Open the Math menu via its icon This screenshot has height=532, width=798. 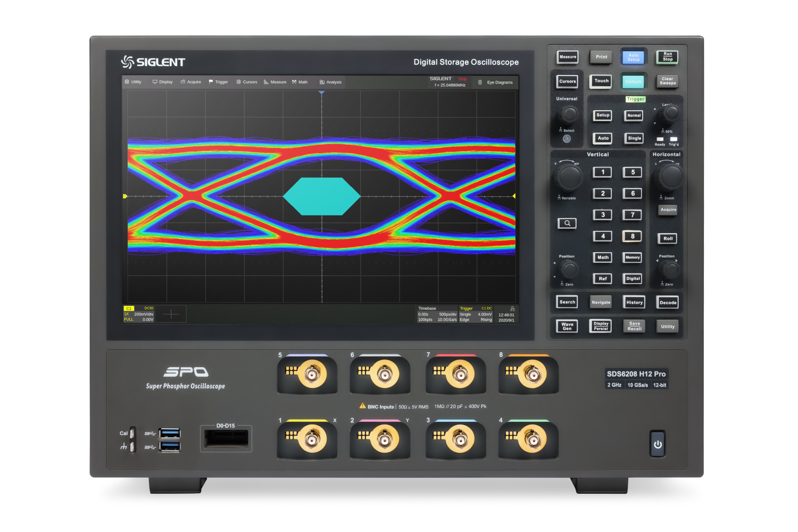(294, 82)
